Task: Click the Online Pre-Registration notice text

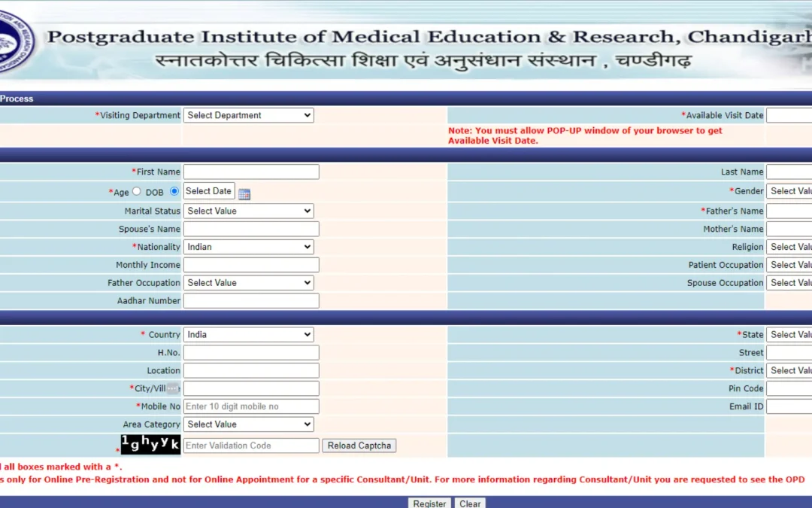Action: pyautogui.click(x=402, y=479)
